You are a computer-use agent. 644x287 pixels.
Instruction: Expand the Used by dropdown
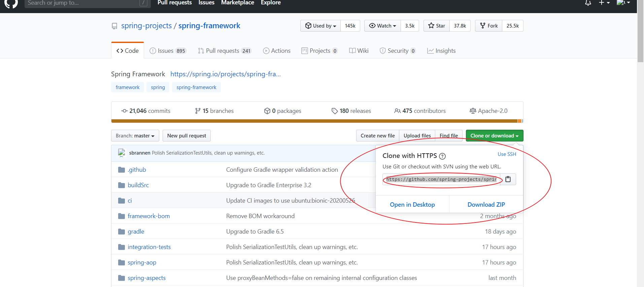pos(320,26)
